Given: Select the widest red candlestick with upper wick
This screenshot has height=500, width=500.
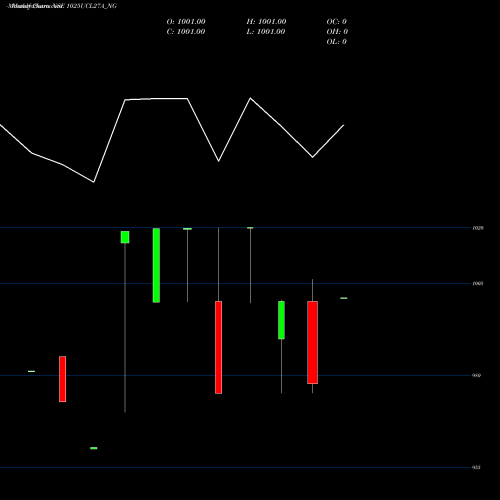Looking at the screenshot, I should [312, 342].
